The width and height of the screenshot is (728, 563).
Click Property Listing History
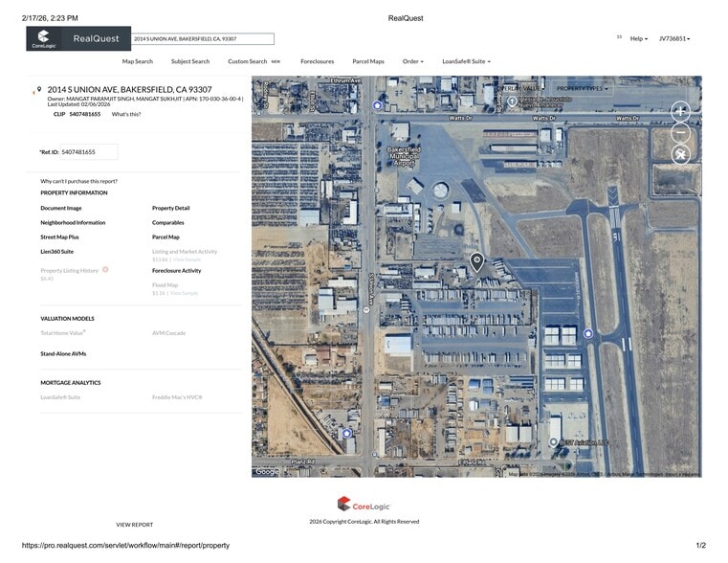[x=70, y=270]
